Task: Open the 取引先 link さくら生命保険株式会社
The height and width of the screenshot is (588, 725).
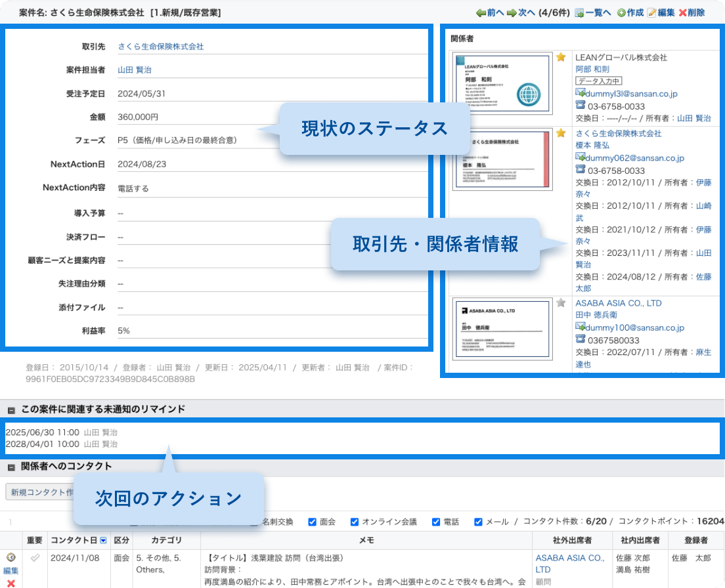Action: click(x=160, y=47)
